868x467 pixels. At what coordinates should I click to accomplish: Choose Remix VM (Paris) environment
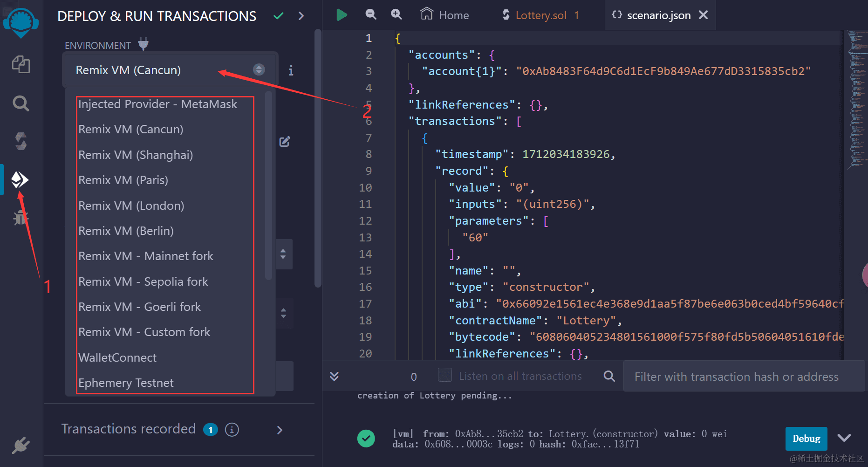coord(123,180)
